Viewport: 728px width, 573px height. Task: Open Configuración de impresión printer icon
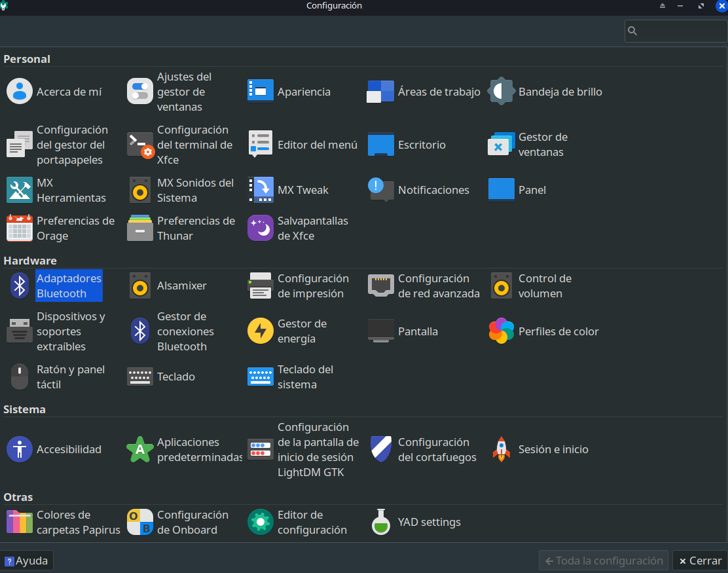261,286
